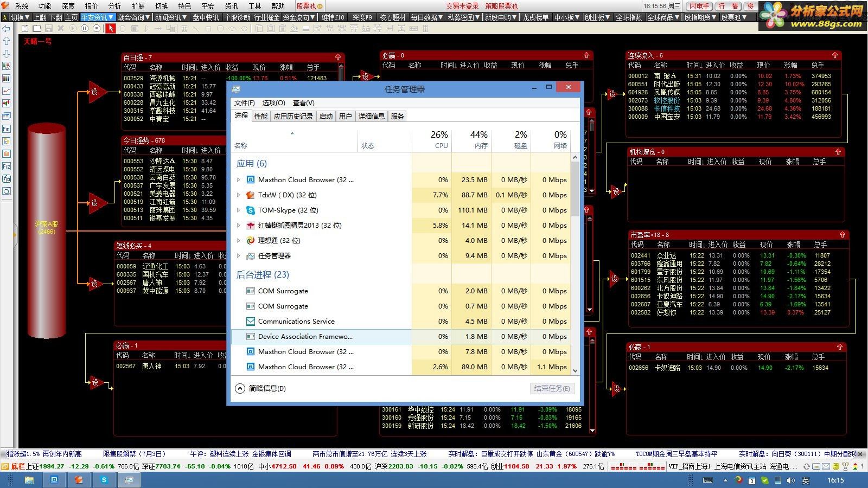Open the 查看(V) menu in Task Manager
Image resolution: width=868 pixels, height=488 pixels.
point(303,102)
